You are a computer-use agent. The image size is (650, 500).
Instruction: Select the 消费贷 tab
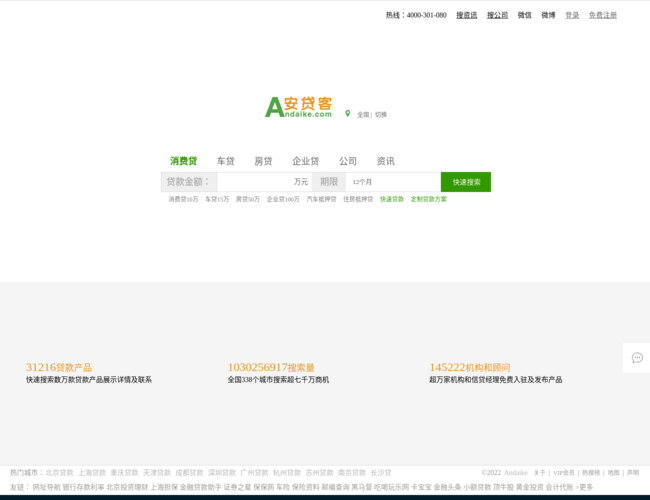[x=184, y=161]
